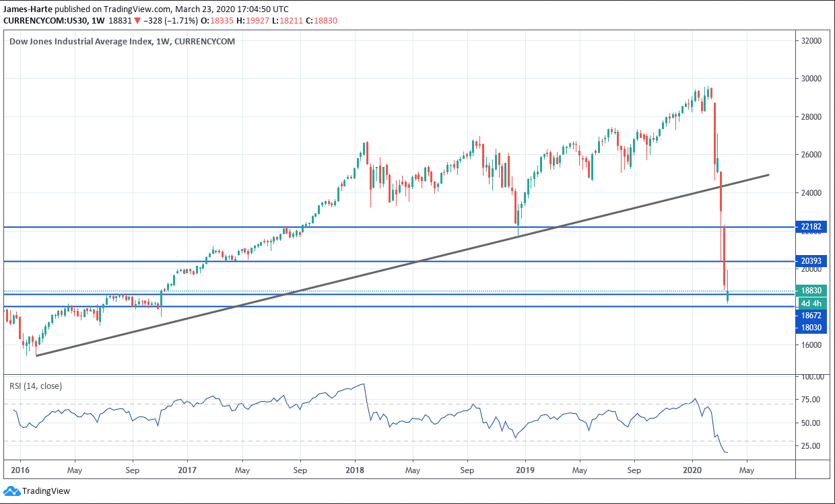The height and width of the screenshot is (504, 835).
Task: Click the James-Harte author name
Action: [28, 9]
